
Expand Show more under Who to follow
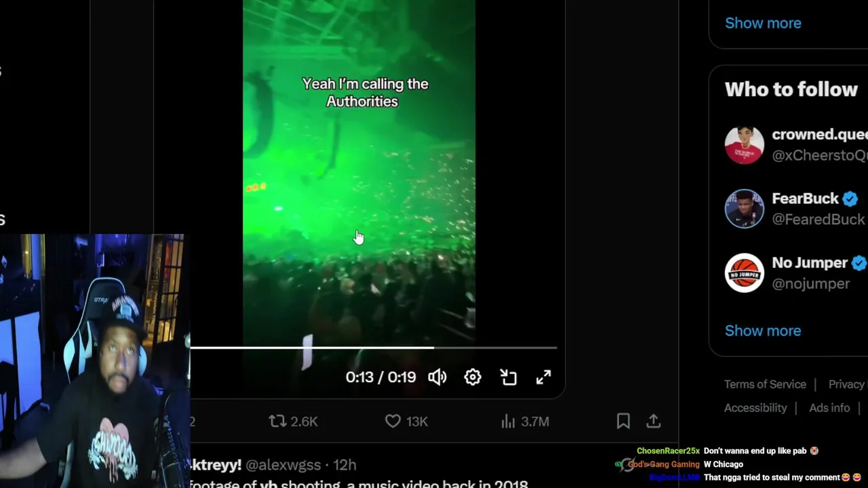click(x=763, y=331)
